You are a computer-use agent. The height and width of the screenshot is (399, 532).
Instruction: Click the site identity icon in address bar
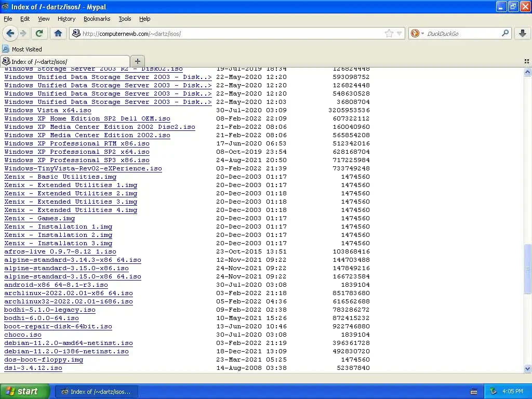[x=76, y=33]
